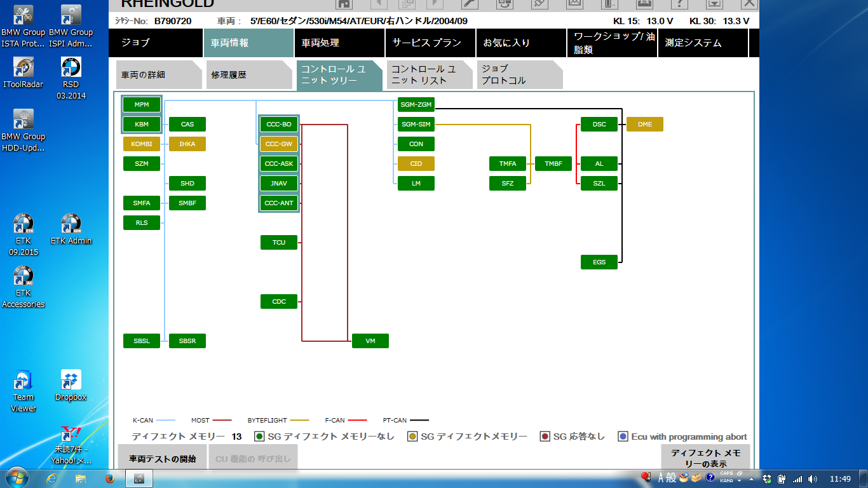Select the CCC-GW control unit node
Viewport: 868px width, 488px height.
279,144
